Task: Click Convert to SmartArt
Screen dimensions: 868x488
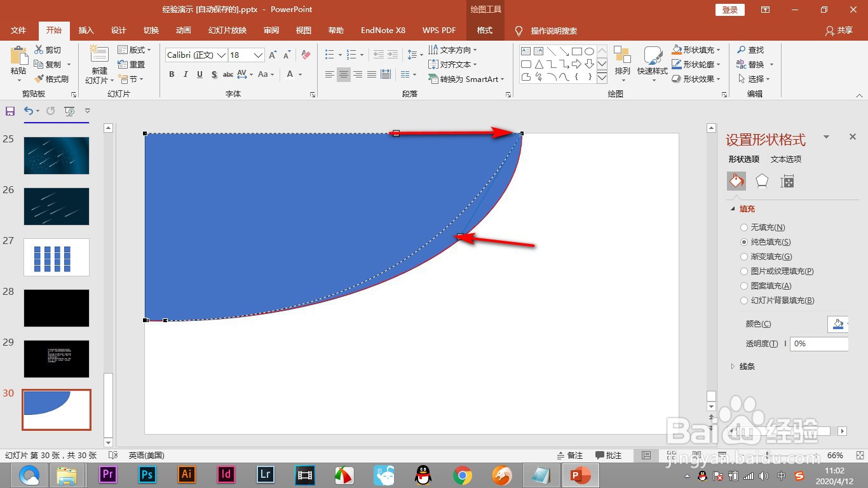Action: pyautogui.click(x=466, y=79)
